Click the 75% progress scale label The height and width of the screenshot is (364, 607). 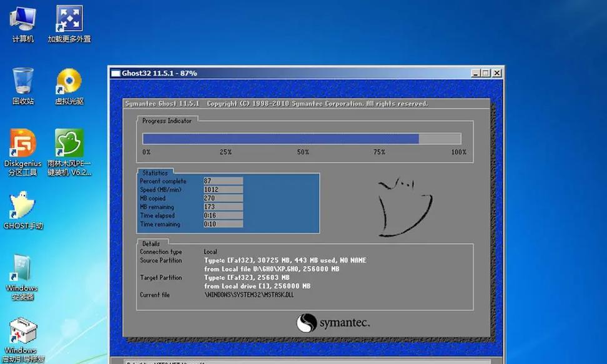pyautogui.click(x=380, y=152)
